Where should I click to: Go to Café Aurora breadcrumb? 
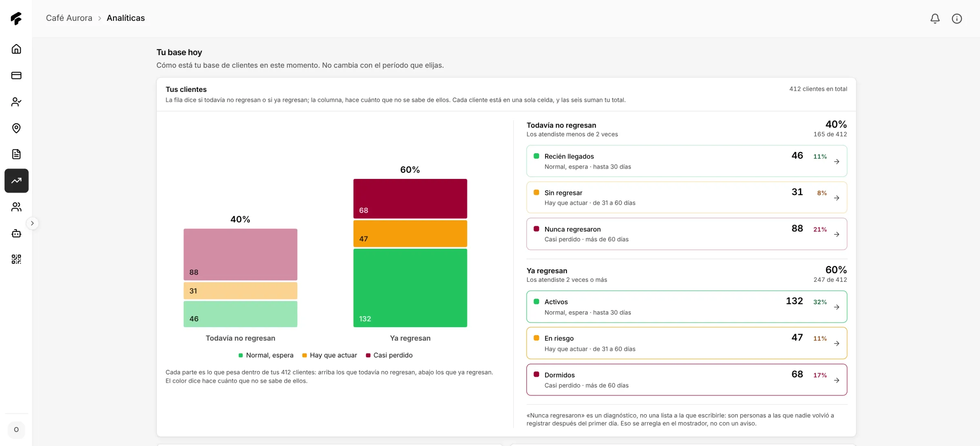point(69,18)
